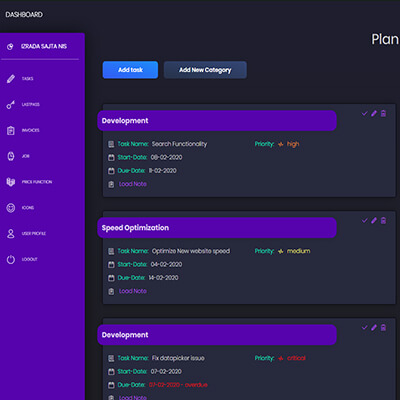Mark Fix datapicker issue task complete with checkmark

(x=364, y=328)
